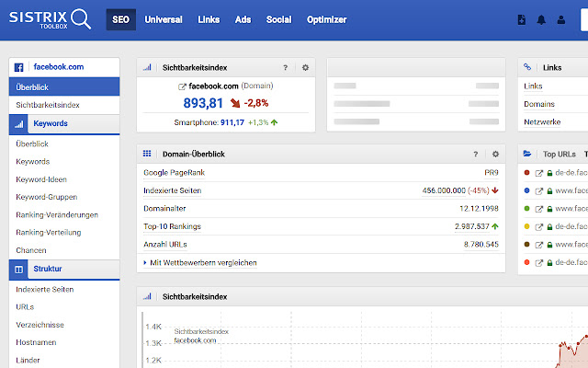
Task: Click the bar-chart icon of lower Sichtbarkeitsindex panel
Action: coord(147,296)
